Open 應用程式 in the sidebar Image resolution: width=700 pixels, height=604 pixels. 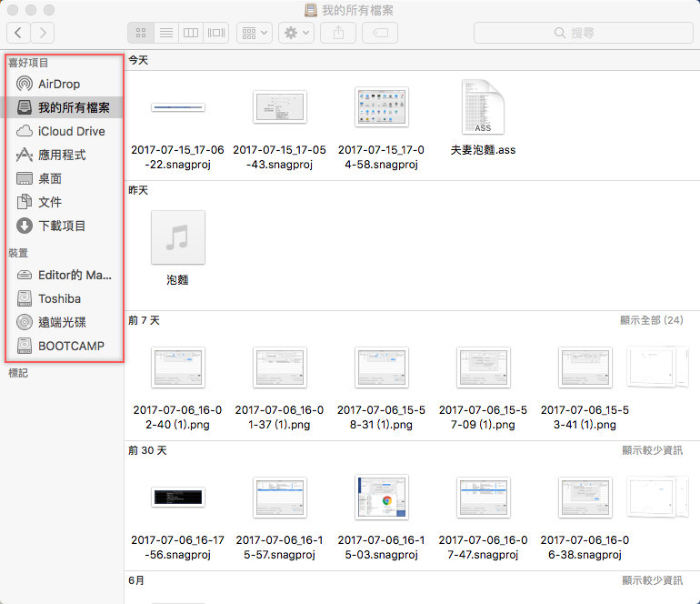63,155
